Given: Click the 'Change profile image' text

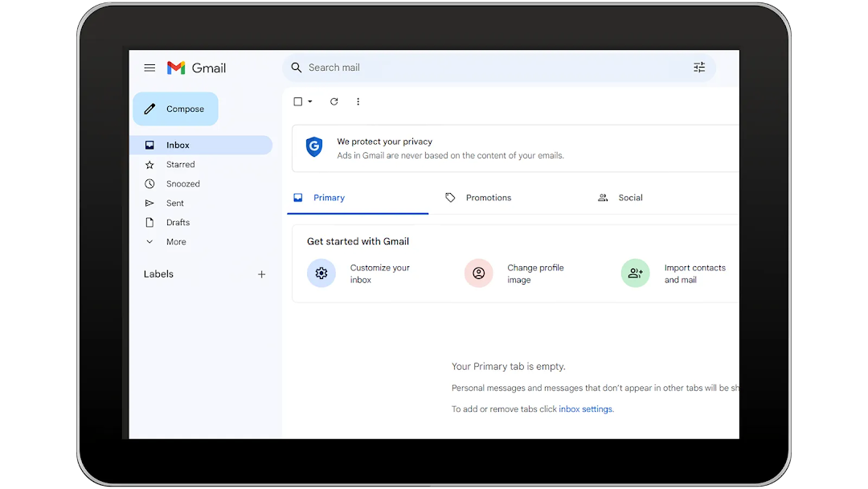Looking at the screenshot, I should click(x=535, y=273).
